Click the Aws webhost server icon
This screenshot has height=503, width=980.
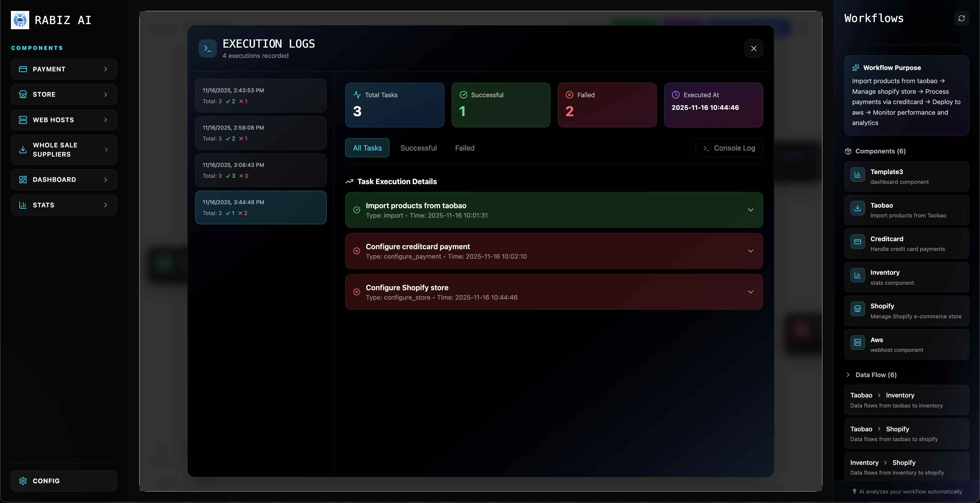click(857, 343)
